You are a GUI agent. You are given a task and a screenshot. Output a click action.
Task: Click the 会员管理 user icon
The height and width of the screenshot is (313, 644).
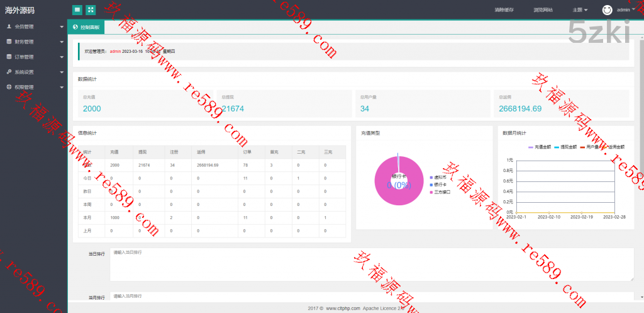click(9, 26)
